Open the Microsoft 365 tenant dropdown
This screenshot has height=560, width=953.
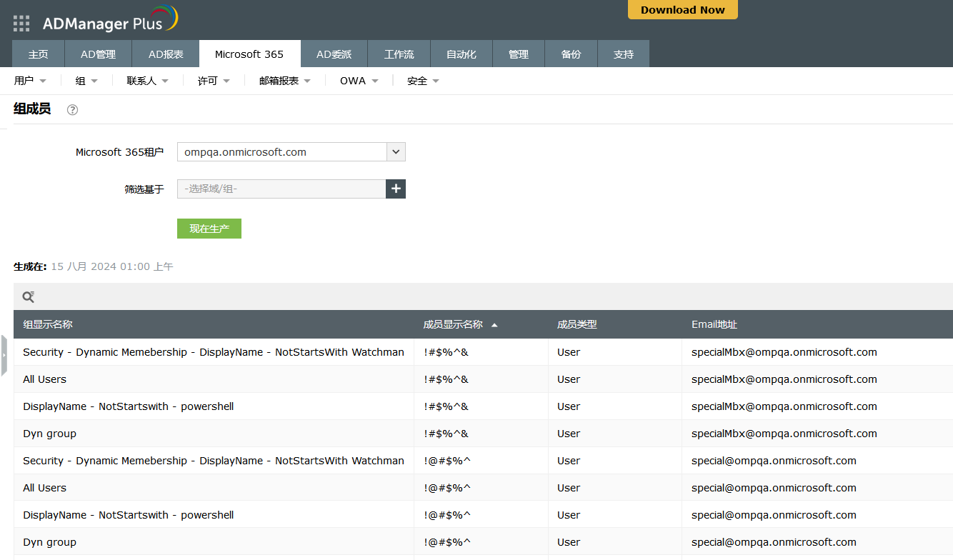396,152
